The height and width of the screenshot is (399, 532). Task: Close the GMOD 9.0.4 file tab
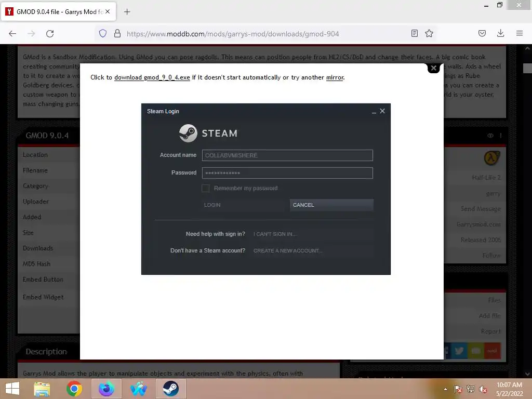(108, 11)
